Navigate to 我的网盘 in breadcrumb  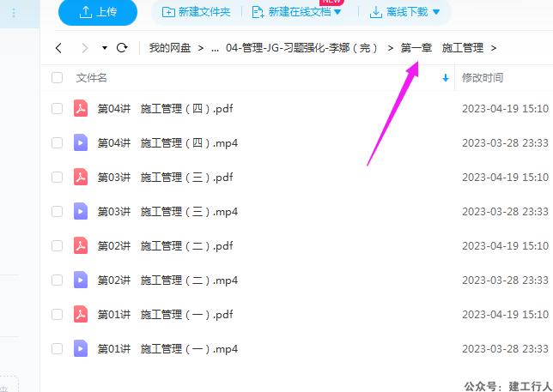coord(170,48)
